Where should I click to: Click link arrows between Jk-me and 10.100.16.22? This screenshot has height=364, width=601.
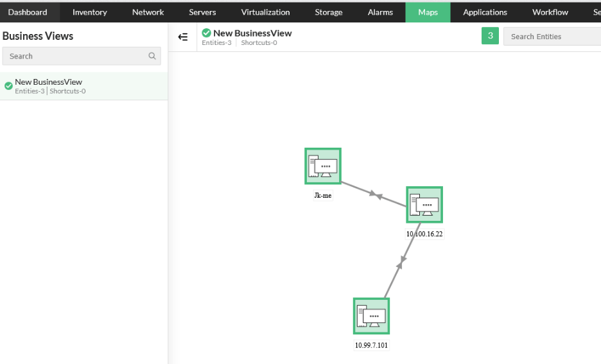tap(376, 195)
